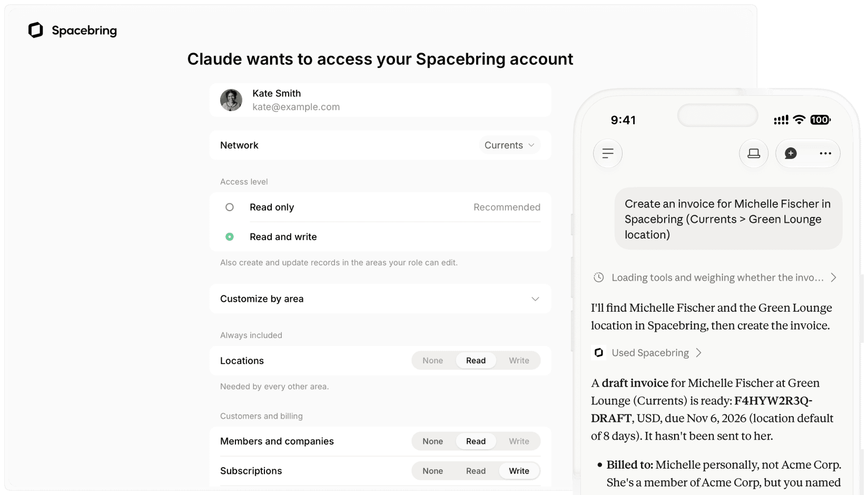
Task: Click the Kate Smith account name
Action: (x=277, y=93)
